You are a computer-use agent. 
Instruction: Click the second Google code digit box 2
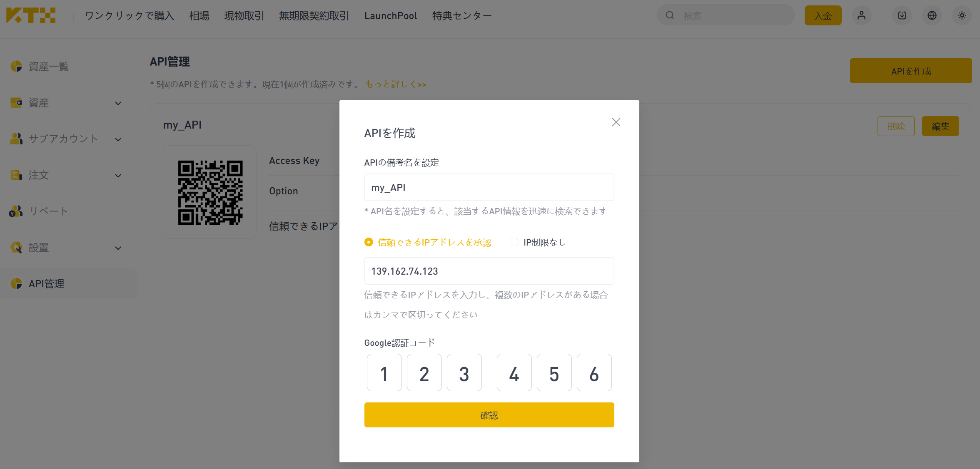tap(424, 372)
